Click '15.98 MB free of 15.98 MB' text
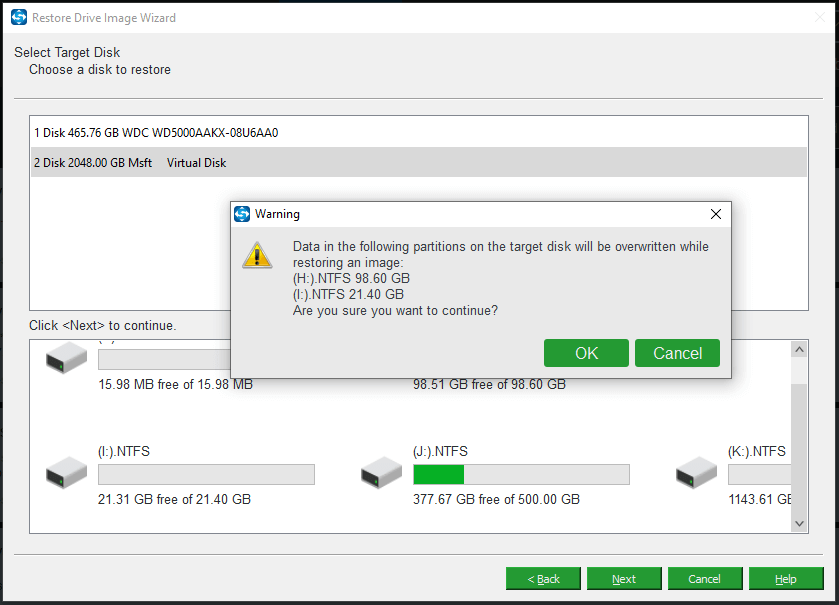This screenshot has width=839, height=605. tap(176, 384)
